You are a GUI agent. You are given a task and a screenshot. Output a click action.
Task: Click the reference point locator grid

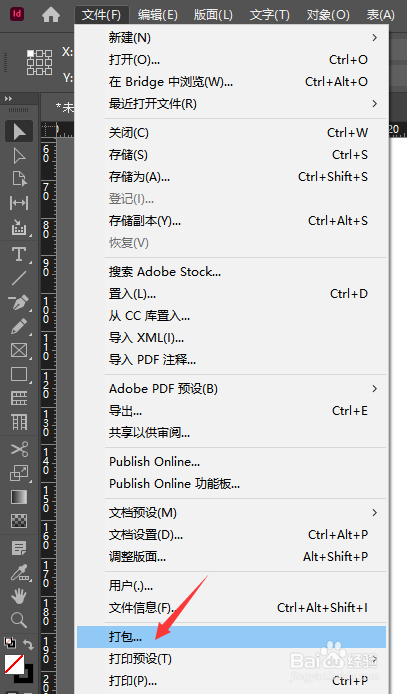[39, 62]
